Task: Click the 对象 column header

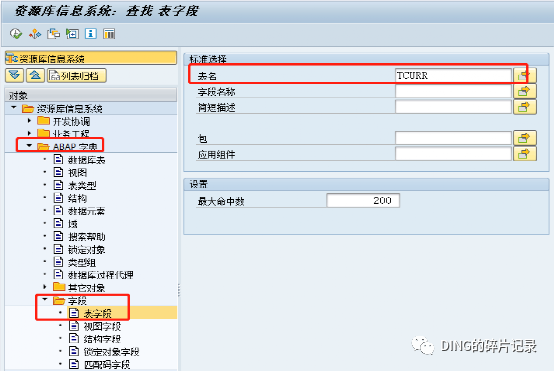Action: tap(91, 95)
